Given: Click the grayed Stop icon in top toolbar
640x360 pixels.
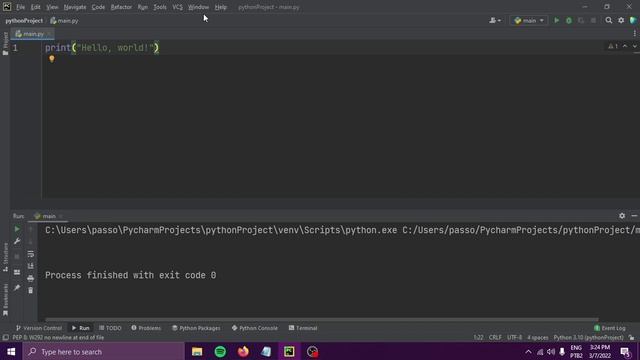Looking at the screenshot, I should (593, 20).
